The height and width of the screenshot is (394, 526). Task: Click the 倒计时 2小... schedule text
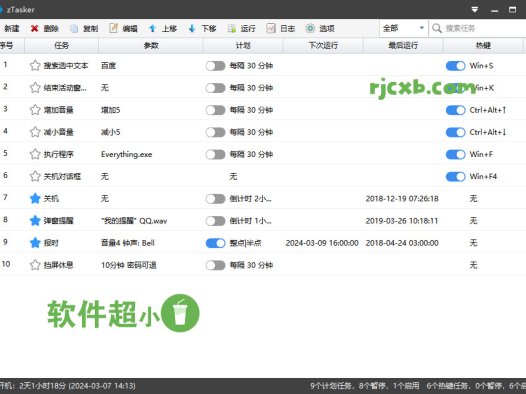pos(251,199)
